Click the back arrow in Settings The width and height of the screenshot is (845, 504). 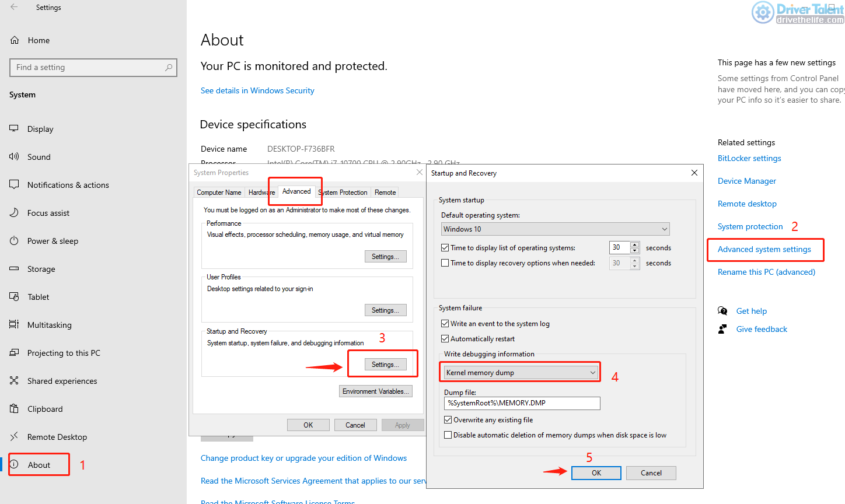tap(14, 7)
